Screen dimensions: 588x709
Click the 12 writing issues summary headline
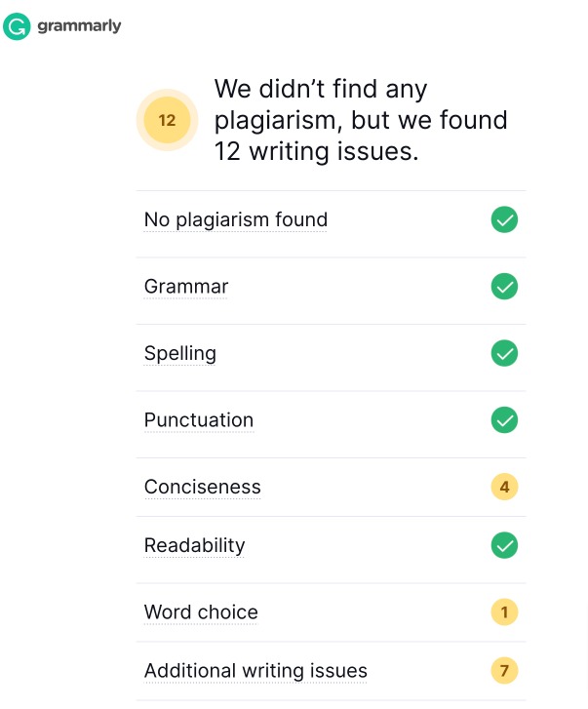point(361,121)
